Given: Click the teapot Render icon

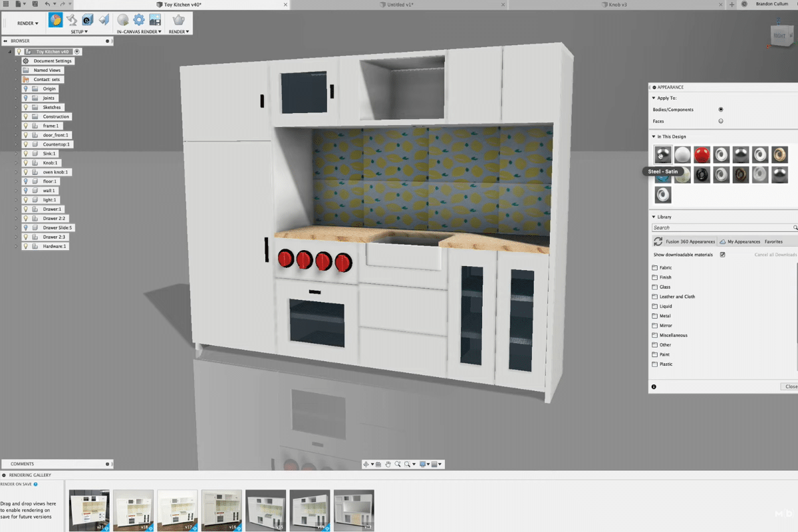Looking at the screenshot, I should coord(179,20).
